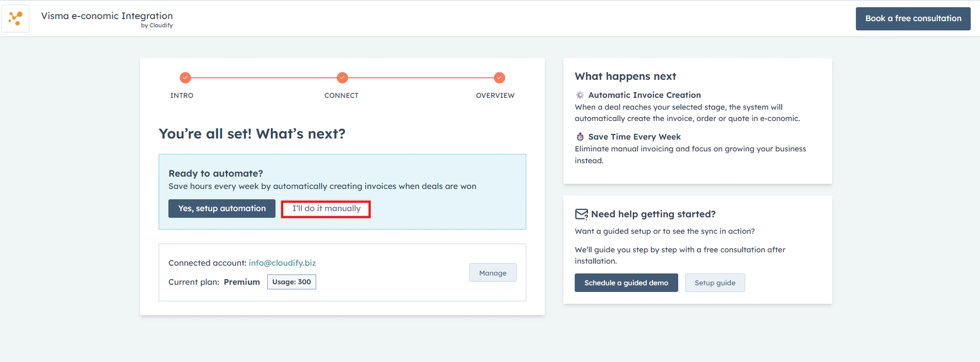This screenshot has width=980, height=362.
Task: Choose Yes, setup automation
Action: tap(222, 209)
